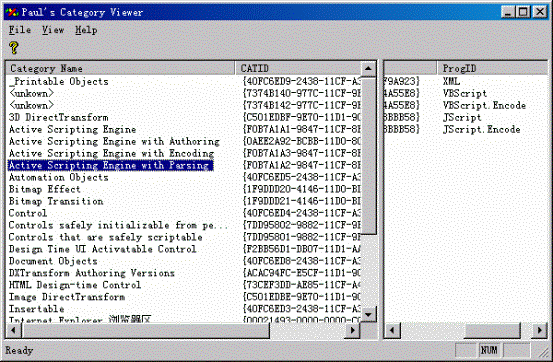Image resolution: width=553 pixels, height=362 pixels.
Task: Select the Image DirectTransform category
Action: tap(67, 297)
